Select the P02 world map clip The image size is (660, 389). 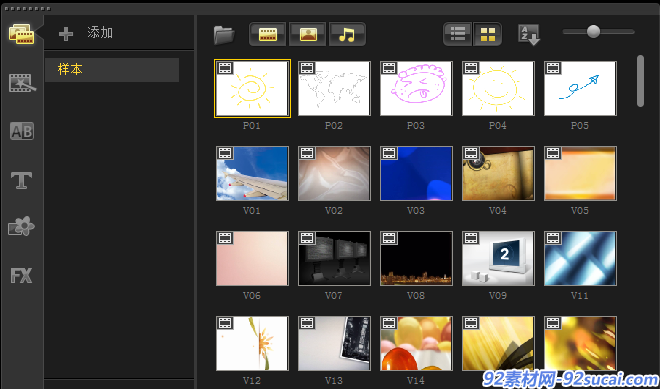pos(334,88)
